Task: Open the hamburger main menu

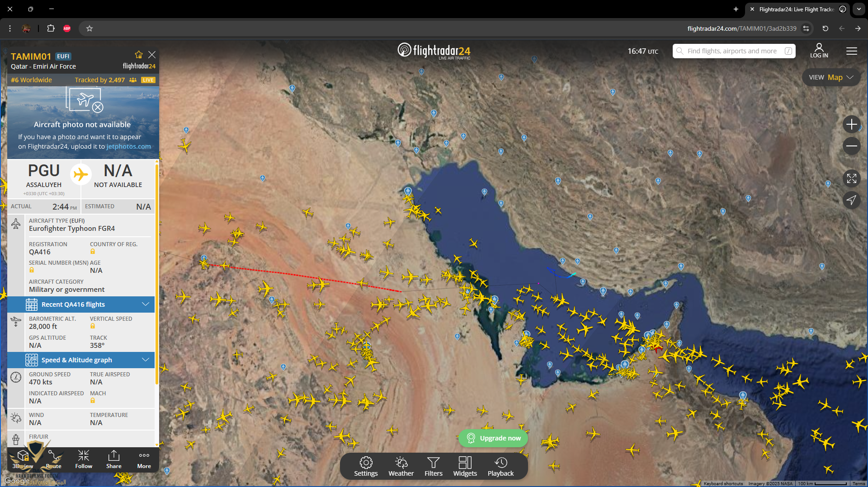Action: [851, 51]
